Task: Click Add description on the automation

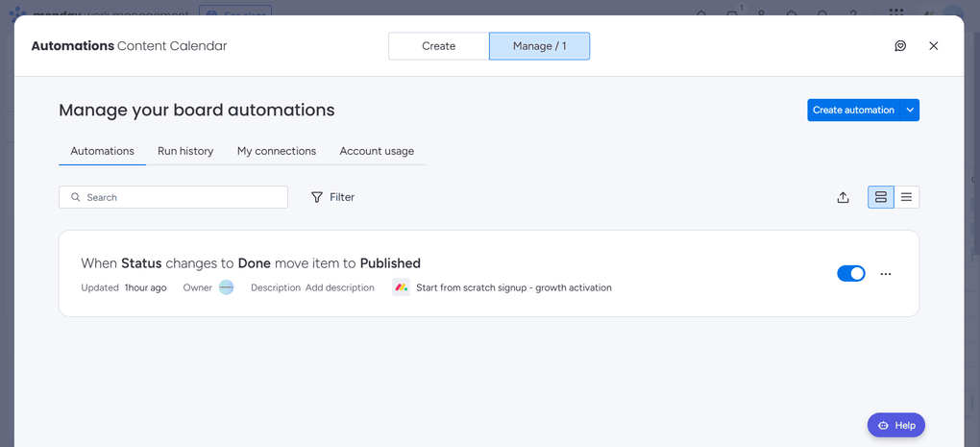Action: (340, 287)
